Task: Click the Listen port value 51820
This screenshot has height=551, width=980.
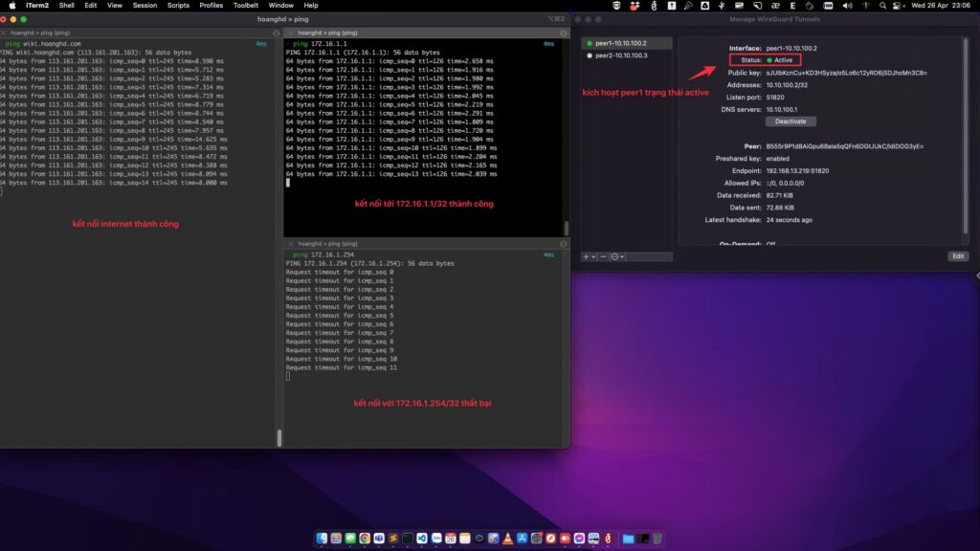Action: coord(775,98)
